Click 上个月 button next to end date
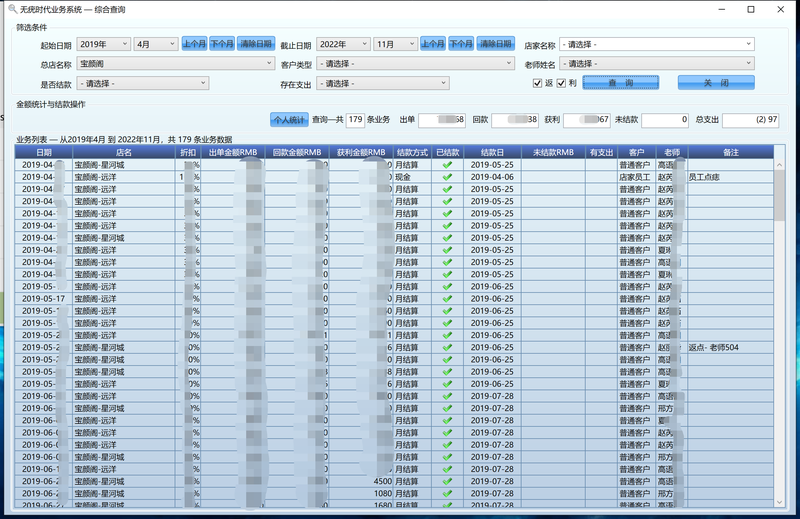This screenshot has width=800, height=519. tap(433, 44)
